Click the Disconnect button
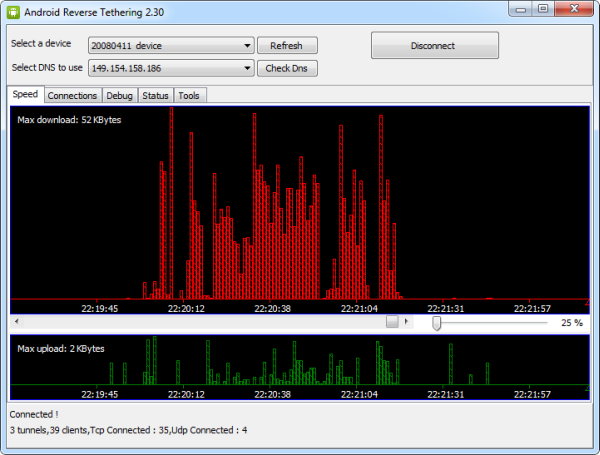Image resolution: width=600 pixels, height=455 pixels. [x=435, y=46]
